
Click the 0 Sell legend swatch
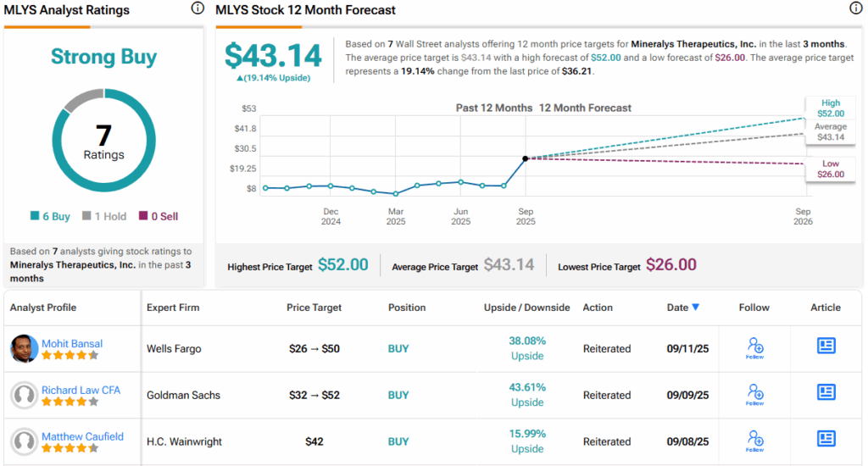click(143, 217)
